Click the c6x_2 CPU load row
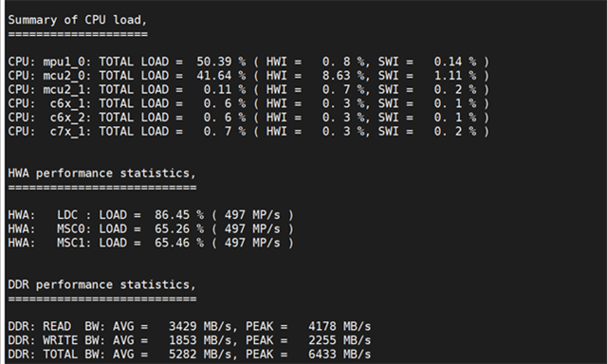The height and width of the screenshot is (364, 607). point(248,118)
